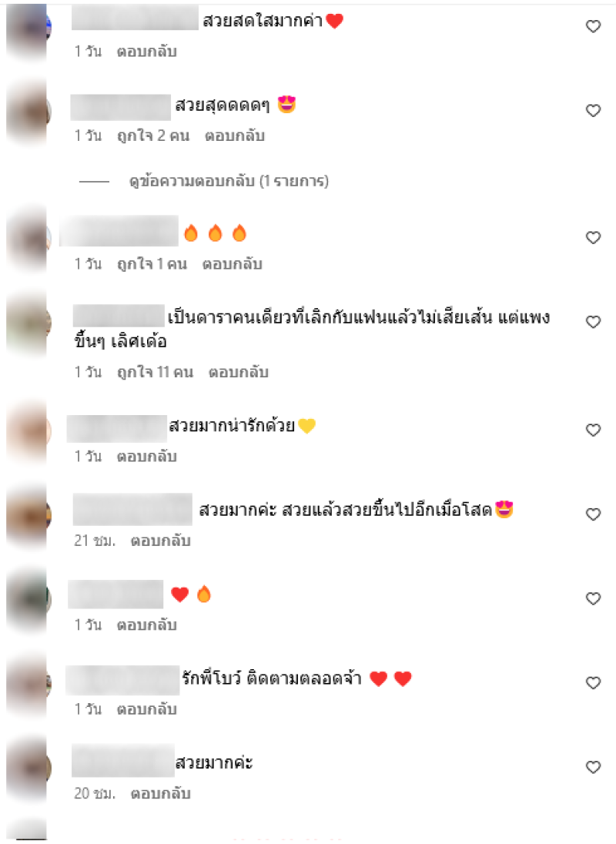616x844 pixels.
Task: Open likes list 'ถูกใจ 11 คน'
Action: tap(155, 372)
